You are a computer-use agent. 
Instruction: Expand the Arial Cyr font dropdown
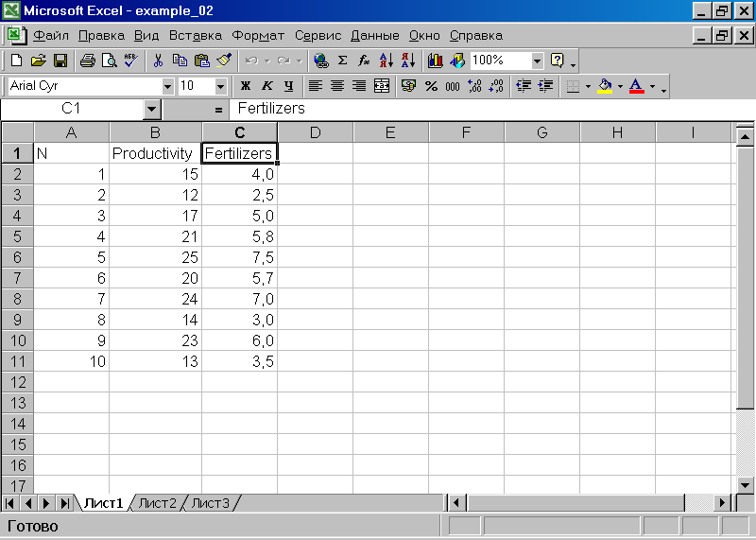(x=168, y=86)
